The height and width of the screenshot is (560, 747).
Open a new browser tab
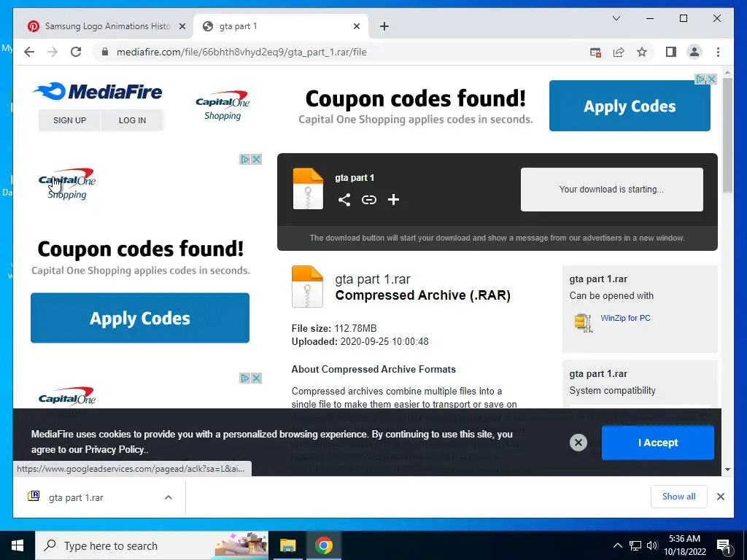click(384, 27)
